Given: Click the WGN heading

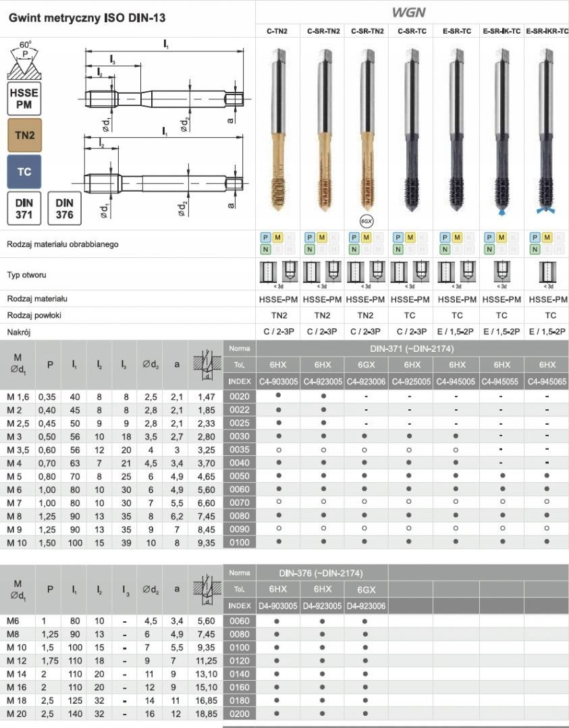Looking at the screenshot, I should pos(412,11).
